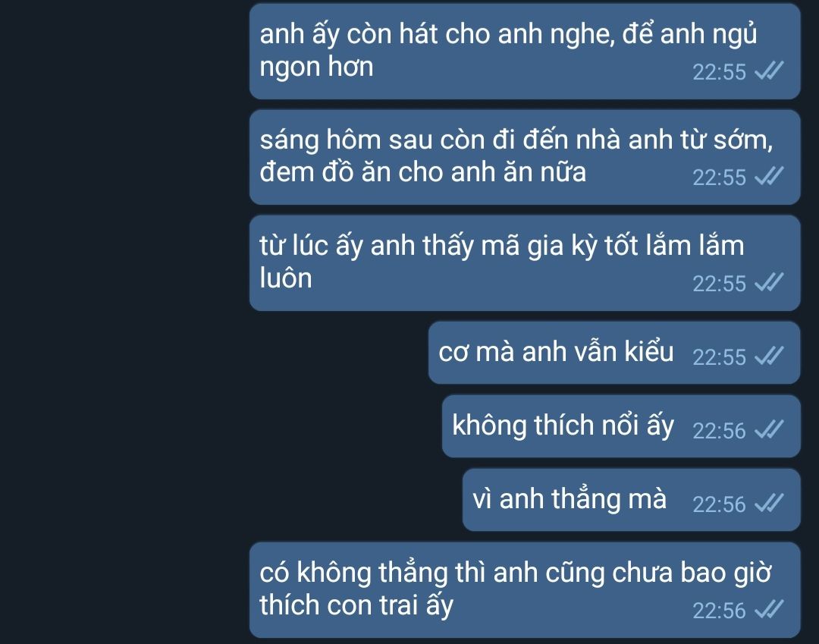Click double-check icon on 'lắm luôn' message
Screen dimensions: 819x644
coord(770,282)
